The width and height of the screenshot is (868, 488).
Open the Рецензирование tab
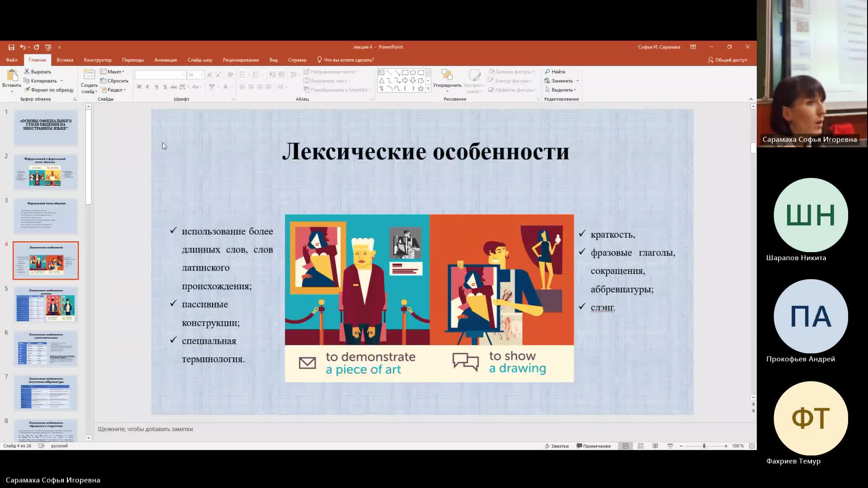(241, 60)
